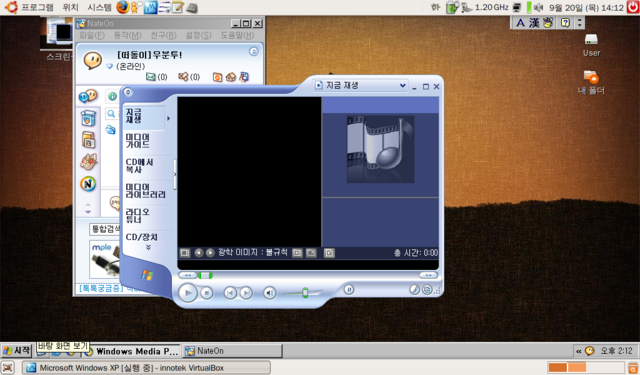Open the NateOn 설정(S) menu
This screenshot has width=640, height=375.
click(198, 36)
